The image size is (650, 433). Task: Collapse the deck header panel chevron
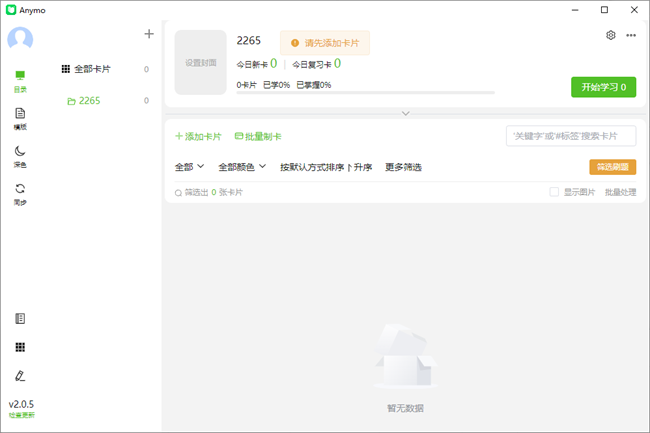405,113
